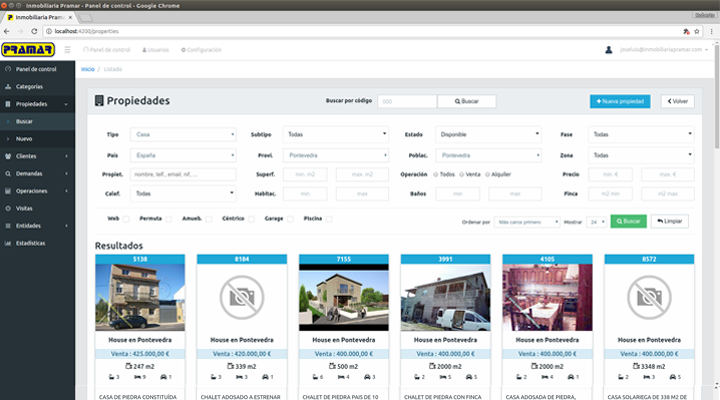
Task: Open the Provi. dropdown showing Pontevedra
Action: pos(336,155)
